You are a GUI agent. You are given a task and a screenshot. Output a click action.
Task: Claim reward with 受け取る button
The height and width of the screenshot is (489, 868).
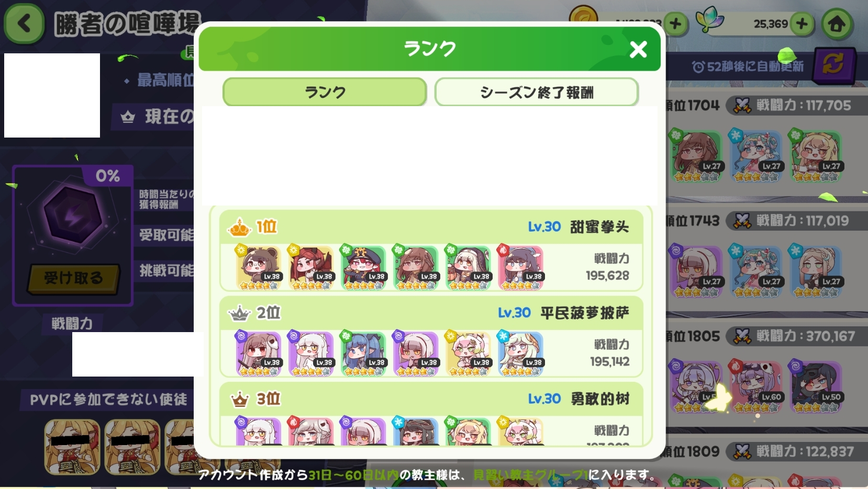(73, 278)
